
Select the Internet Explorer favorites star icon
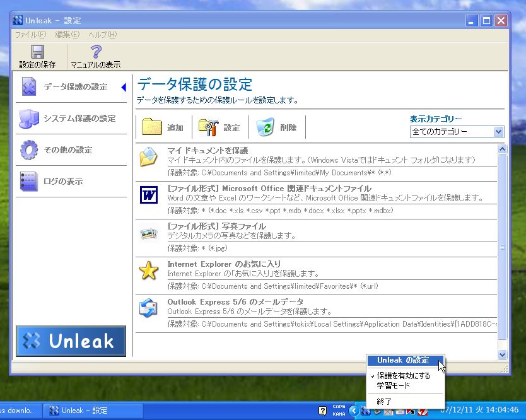(x=149, y=271)
